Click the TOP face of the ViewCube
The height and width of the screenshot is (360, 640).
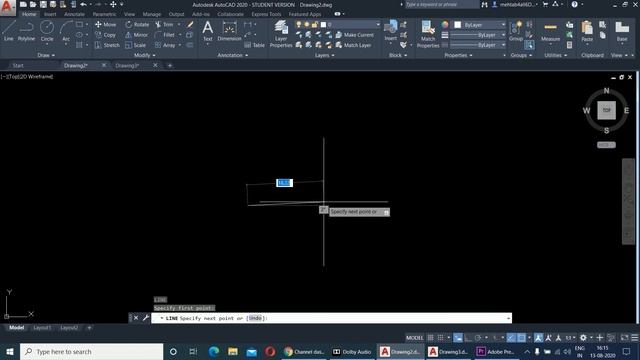[x=607, y=110]
